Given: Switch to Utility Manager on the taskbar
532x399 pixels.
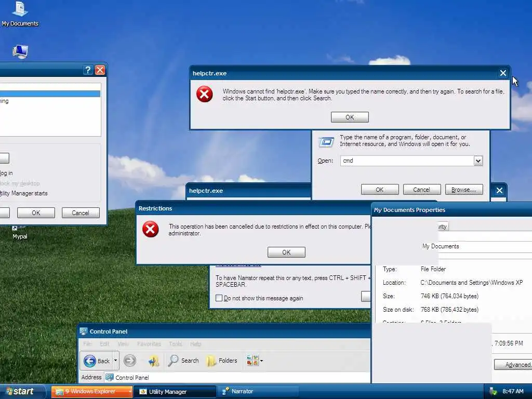Looking at the screenshot, I should 175,392.
